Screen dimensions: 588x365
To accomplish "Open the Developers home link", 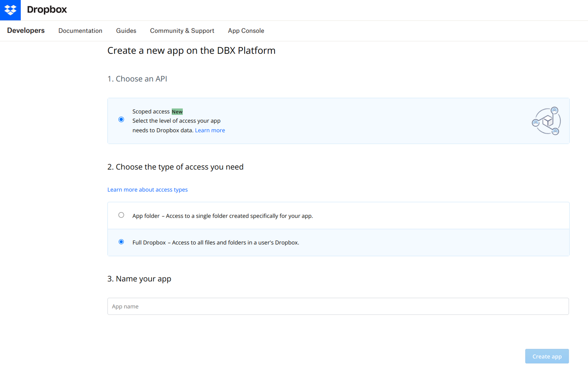I will point(26,31).
